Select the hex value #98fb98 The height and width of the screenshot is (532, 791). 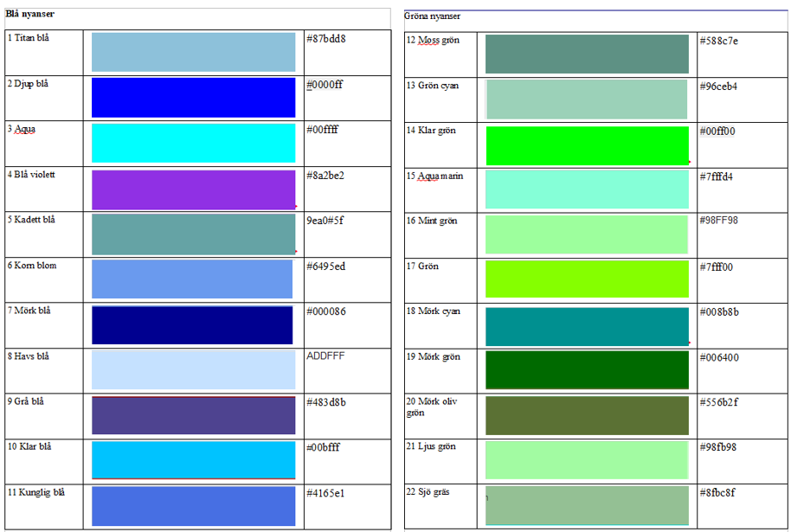point(717,447)
